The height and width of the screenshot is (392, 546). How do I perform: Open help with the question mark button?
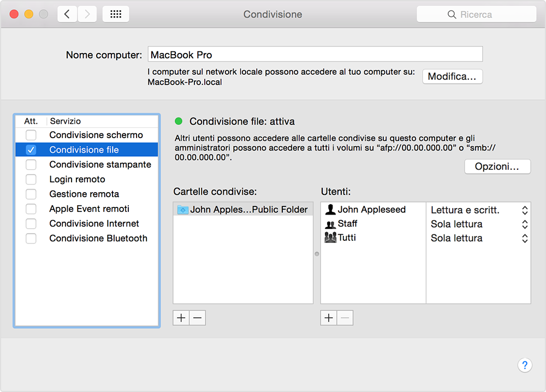tap(524, 365)
